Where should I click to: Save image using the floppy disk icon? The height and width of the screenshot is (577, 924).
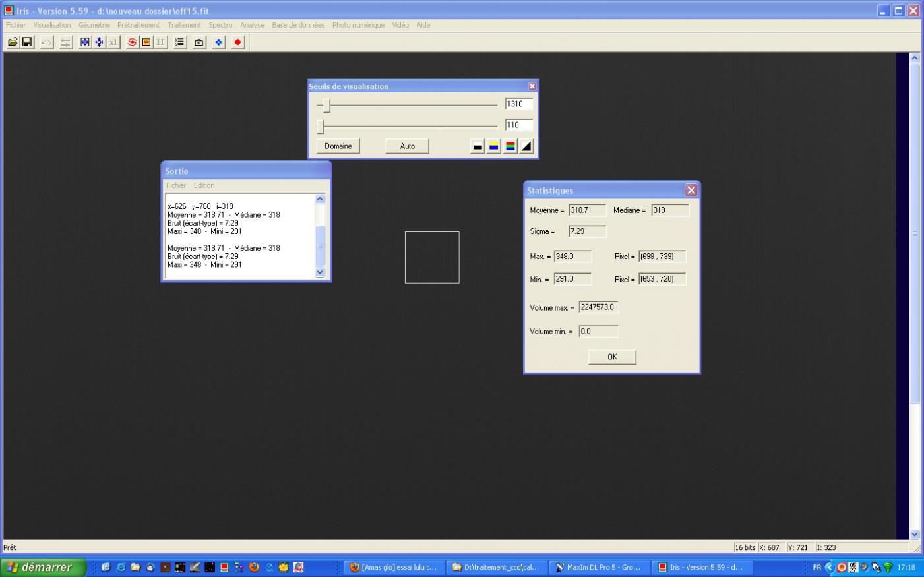[27, 42]
